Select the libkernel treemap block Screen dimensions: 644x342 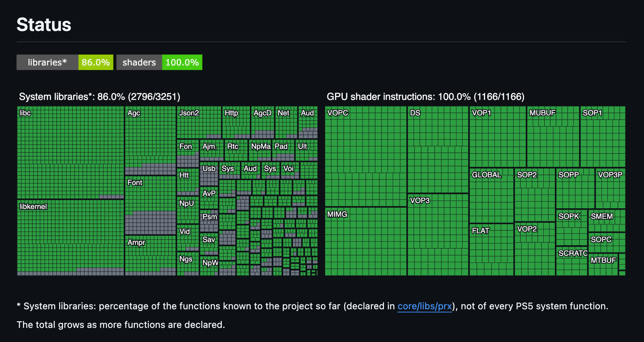[70, 238]
